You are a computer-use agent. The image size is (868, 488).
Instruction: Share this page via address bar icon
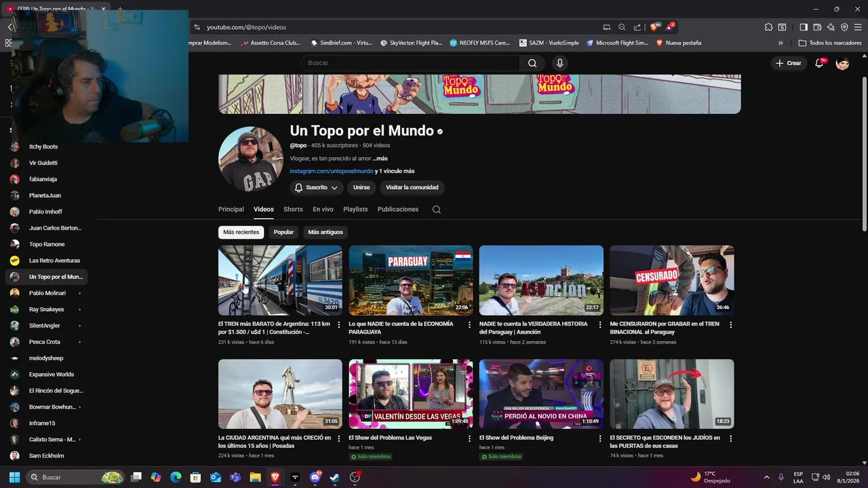637,27
